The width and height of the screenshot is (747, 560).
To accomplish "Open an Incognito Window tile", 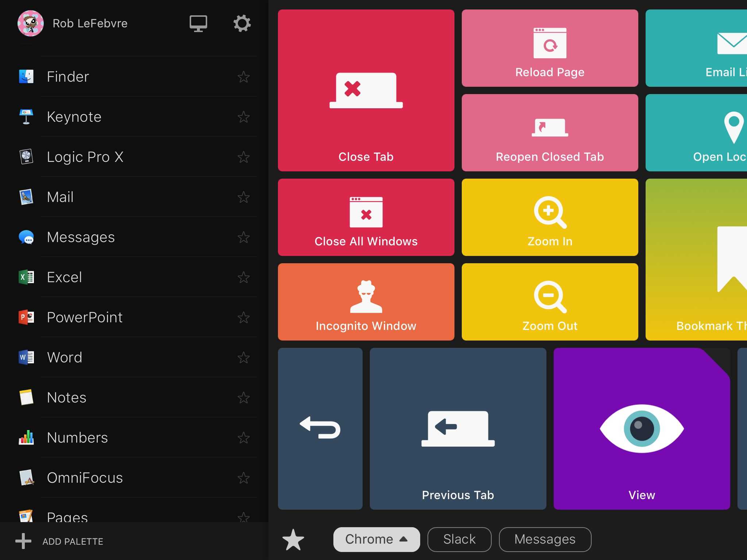I will (x=366, y=302).
